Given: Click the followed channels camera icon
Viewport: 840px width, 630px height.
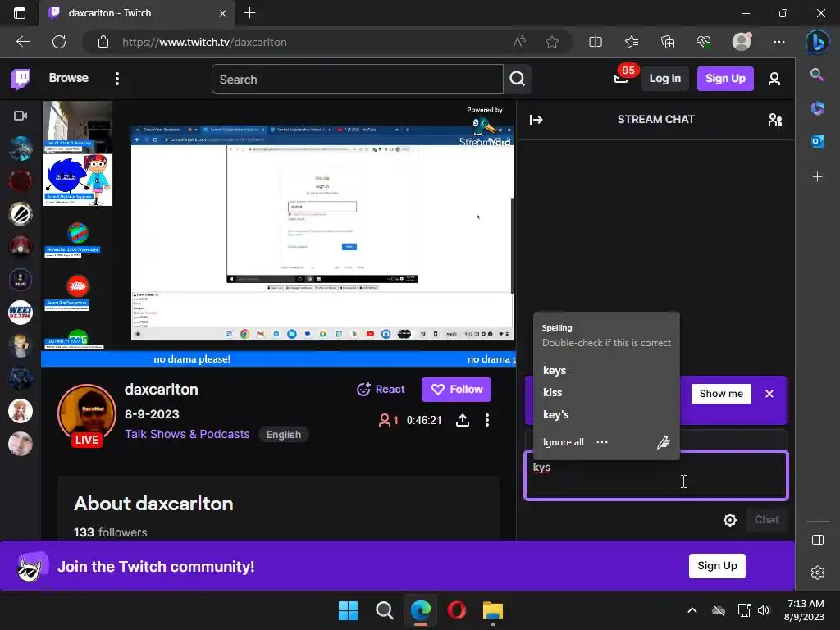Looking at the screenshot, I should tap(21, 116).
